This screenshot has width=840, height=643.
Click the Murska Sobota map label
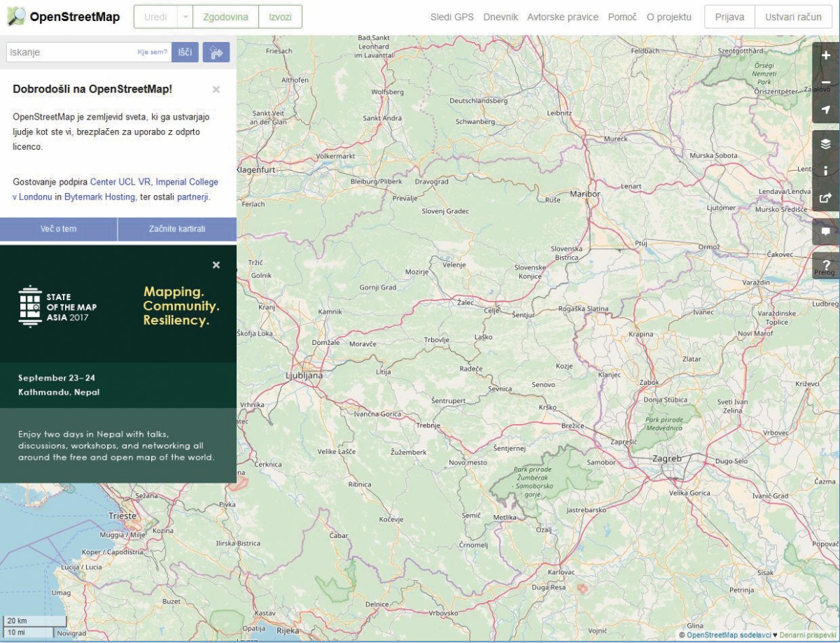point(713,155)
